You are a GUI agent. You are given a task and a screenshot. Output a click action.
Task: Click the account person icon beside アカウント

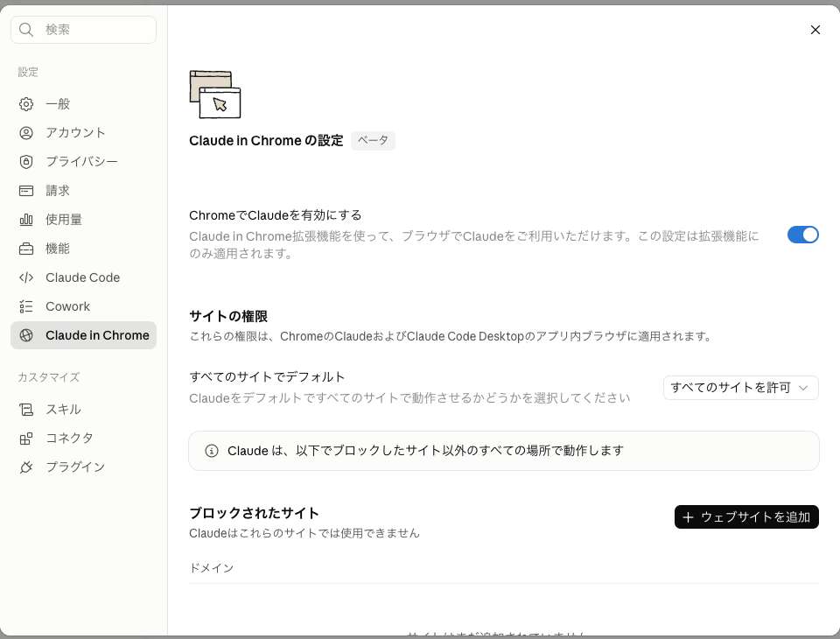pos(25,133)
